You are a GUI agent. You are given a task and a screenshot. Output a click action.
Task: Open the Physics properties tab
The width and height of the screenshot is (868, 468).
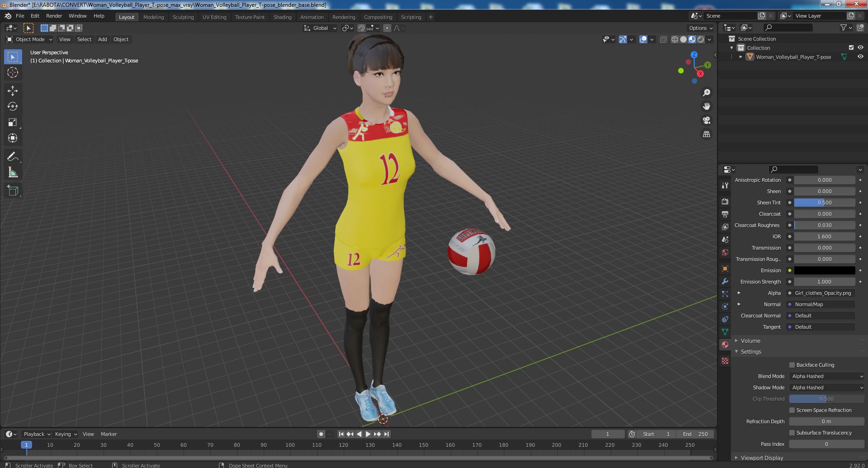725,307
